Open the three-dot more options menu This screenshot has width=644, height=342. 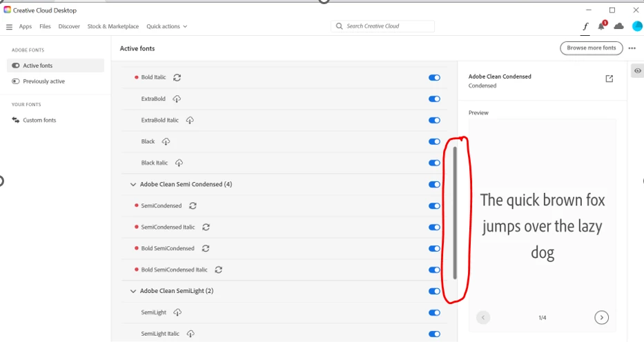tap(632, 48)
